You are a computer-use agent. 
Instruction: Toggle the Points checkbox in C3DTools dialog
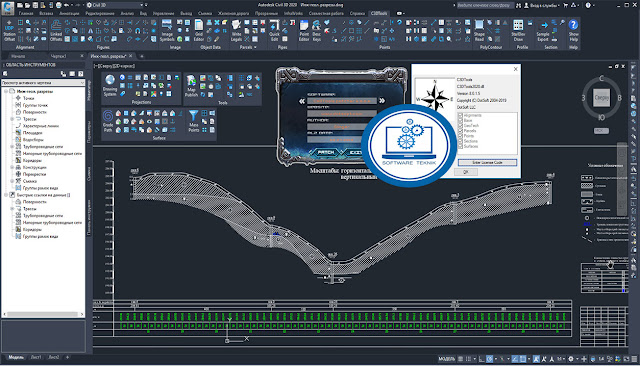coord(460,136)
